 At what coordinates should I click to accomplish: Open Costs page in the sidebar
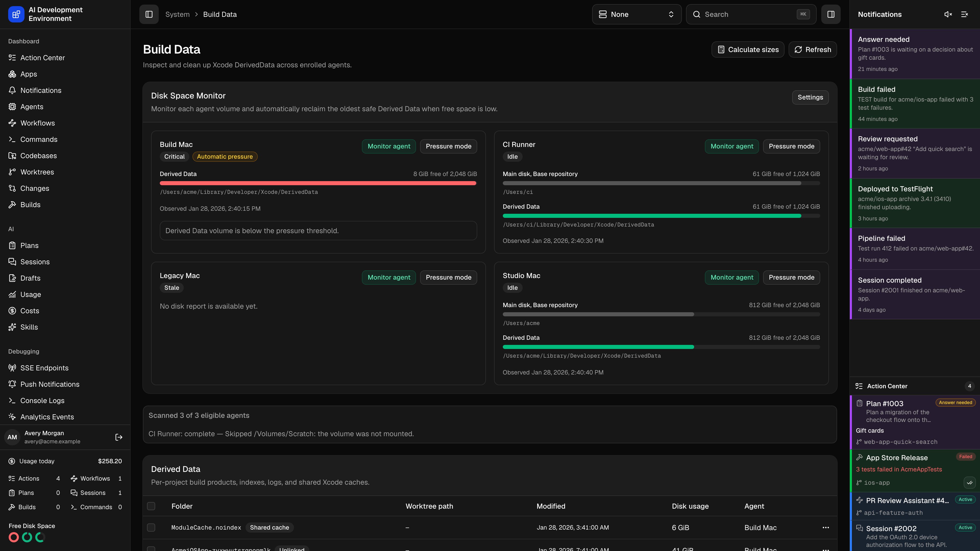click(x=65, y=311)
